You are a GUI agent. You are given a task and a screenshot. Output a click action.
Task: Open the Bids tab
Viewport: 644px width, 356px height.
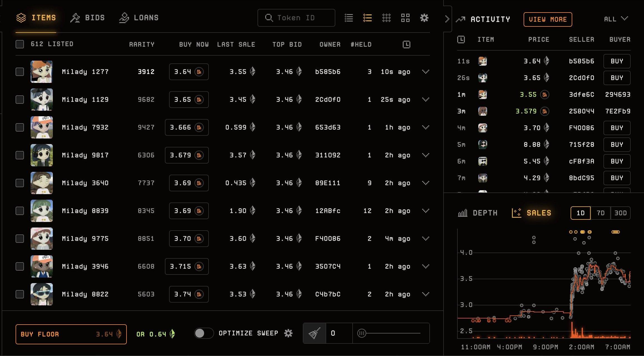coord(87,18)
